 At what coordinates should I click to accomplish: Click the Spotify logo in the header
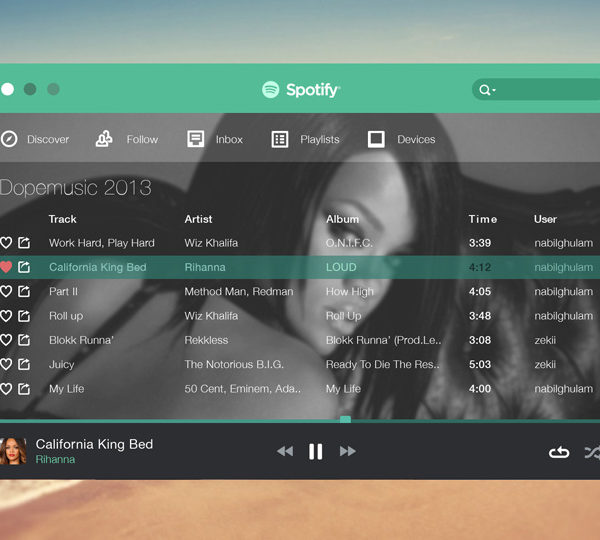[x=301, y=90]
